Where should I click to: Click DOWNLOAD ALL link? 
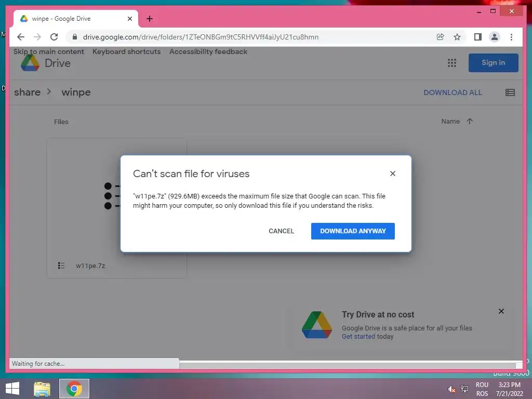(453, 92)
